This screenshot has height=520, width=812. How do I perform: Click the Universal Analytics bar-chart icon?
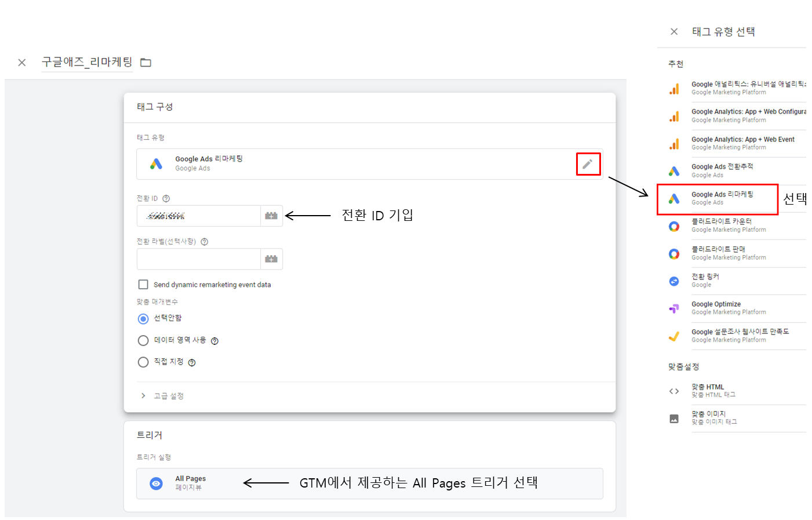coord(674,89)
